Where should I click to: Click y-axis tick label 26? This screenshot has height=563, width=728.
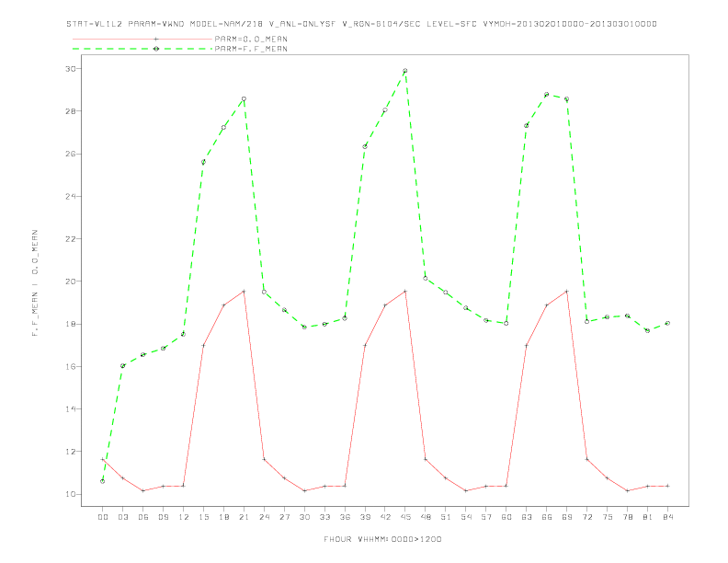(x=70, y=154)
